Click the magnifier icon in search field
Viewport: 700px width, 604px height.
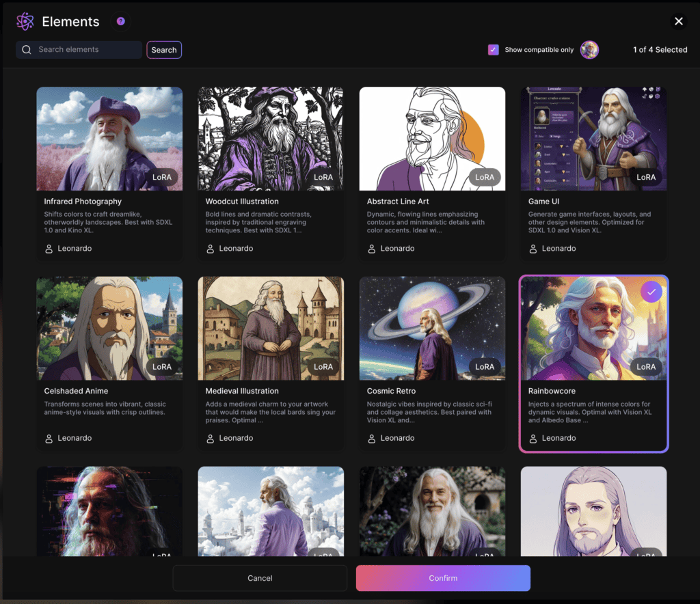tap(27, 49)
